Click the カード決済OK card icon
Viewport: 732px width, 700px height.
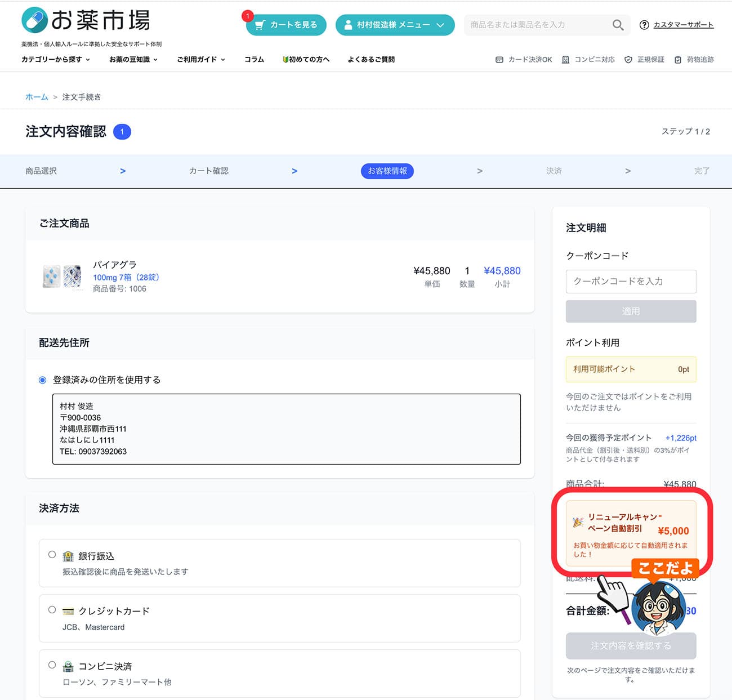[x=499, y=59]
